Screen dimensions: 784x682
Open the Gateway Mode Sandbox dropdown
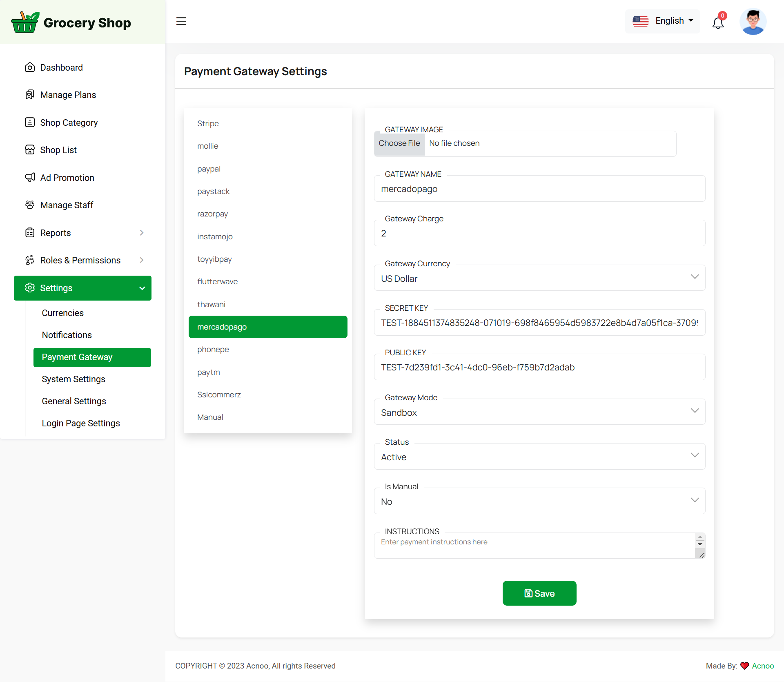[x=539, y=412]
